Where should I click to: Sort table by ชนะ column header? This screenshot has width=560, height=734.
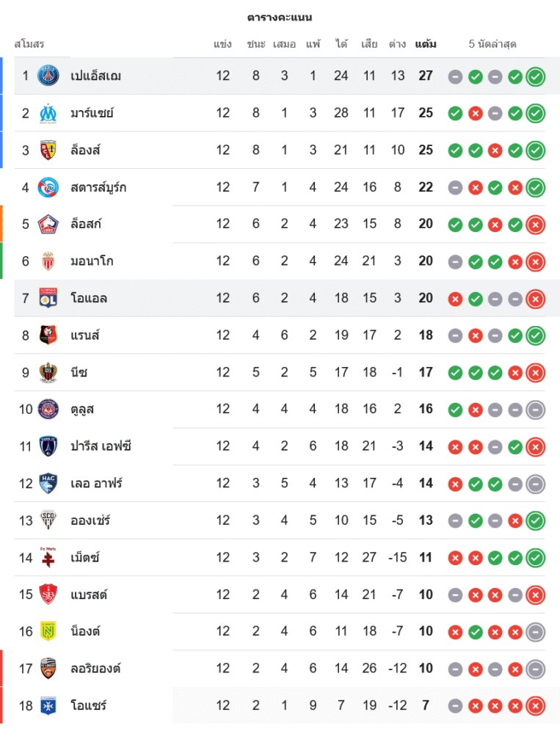(256, 44)
